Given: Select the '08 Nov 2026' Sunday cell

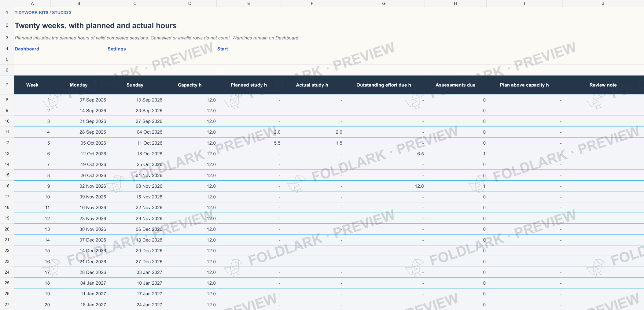Looking at the screenshot, I should pyautogui.click(x=135, y=186).
